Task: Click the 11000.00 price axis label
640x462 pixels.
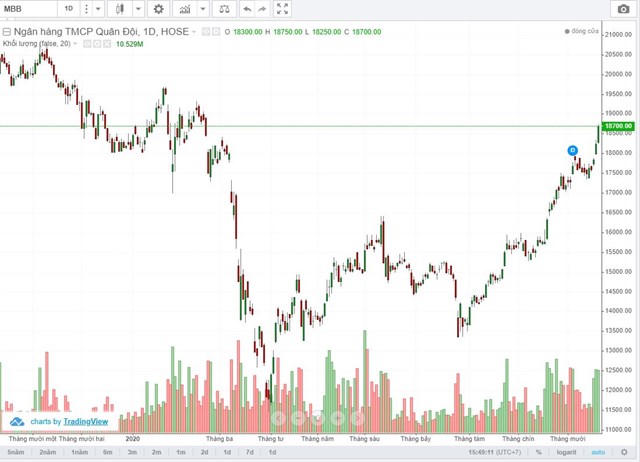Action: click(618, 429)
